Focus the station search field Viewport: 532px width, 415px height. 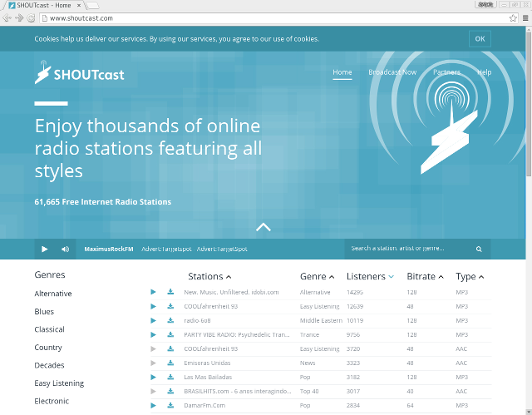tap(411, 249)
